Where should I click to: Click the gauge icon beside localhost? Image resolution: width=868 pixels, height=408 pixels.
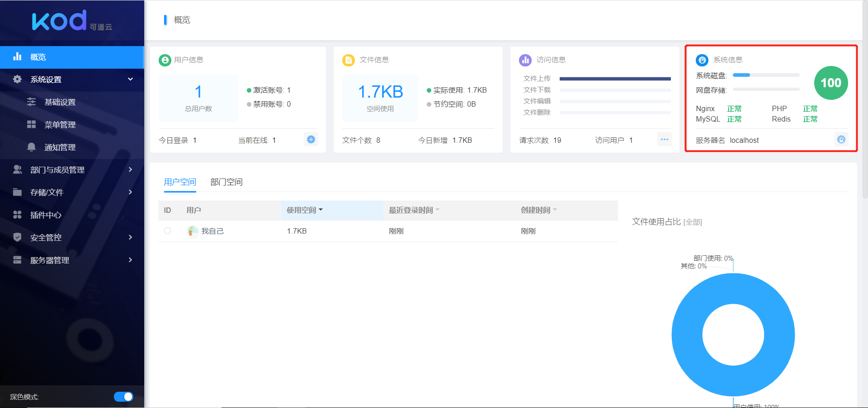(x=841, y=140)
